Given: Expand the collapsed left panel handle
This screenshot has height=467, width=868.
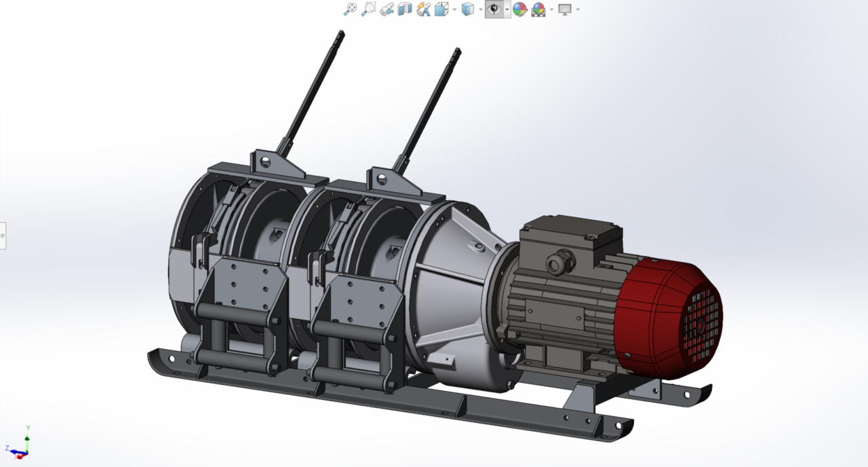Looking at the screenshot, I should click(3, 236).
